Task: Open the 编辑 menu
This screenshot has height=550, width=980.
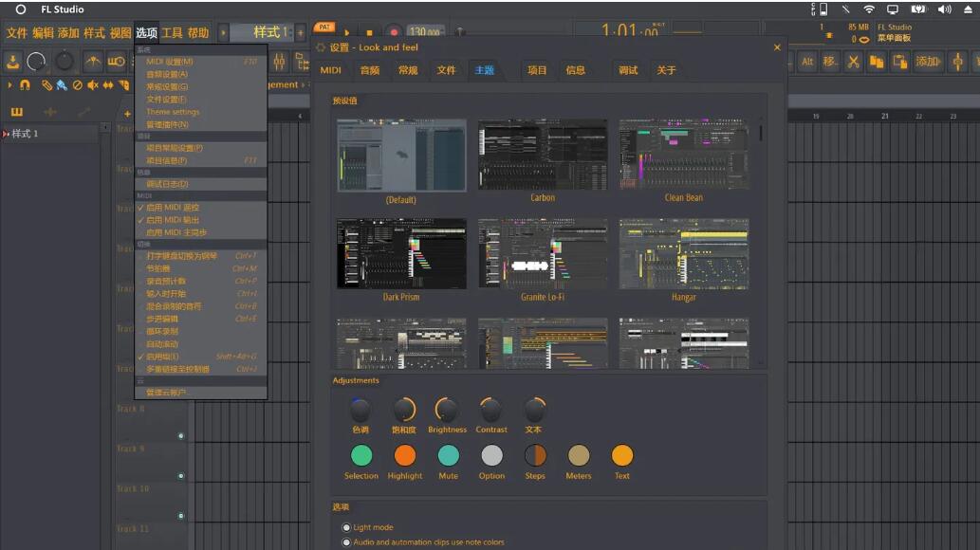Action: (x=43, y=33)
